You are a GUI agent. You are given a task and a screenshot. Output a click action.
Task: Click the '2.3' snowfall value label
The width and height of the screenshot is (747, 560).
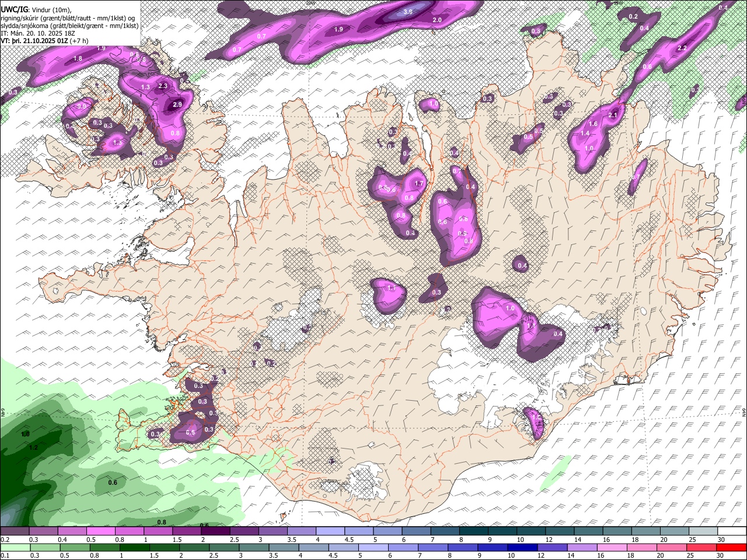[163, 86]
